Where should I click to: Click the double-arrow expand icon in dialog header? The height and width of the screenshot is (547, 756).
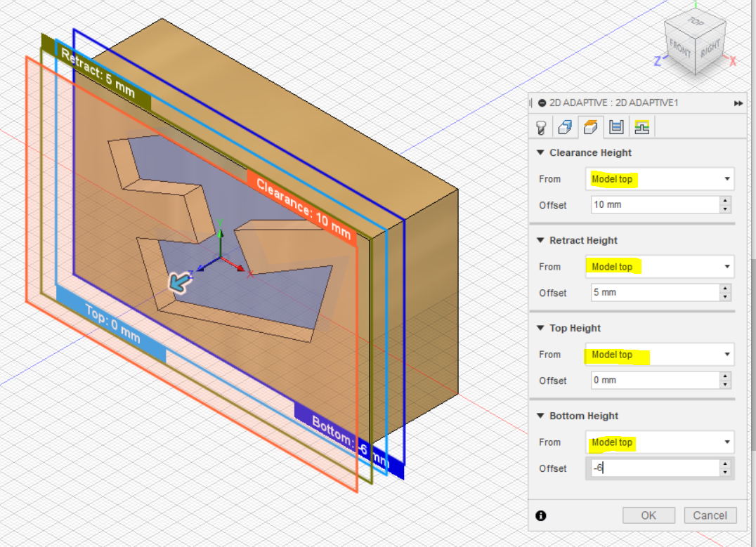click(738, 103)
